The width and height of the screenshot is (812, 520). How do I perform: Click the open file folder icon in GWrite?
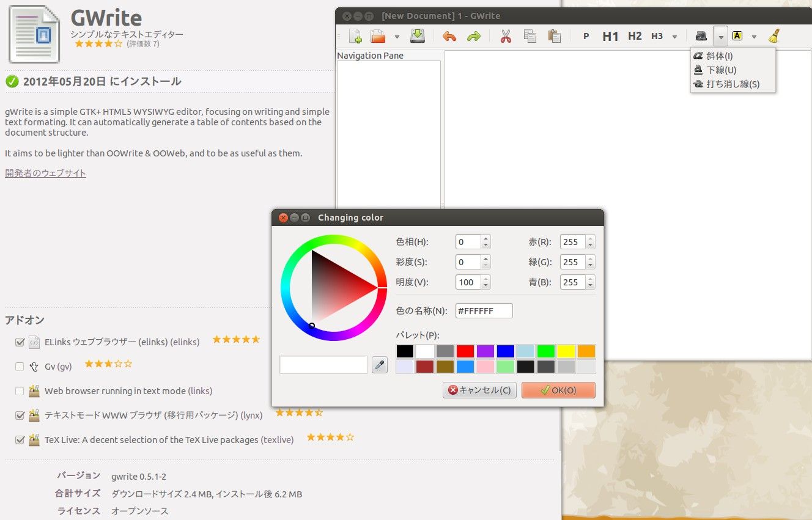pos(378,36)
